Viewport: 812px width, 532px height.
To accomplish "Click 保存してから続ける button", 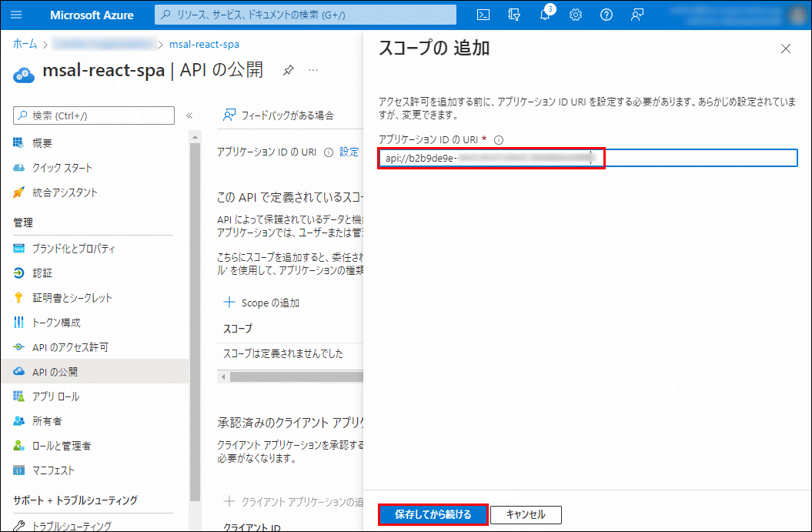I will click(x=433, y=514).
